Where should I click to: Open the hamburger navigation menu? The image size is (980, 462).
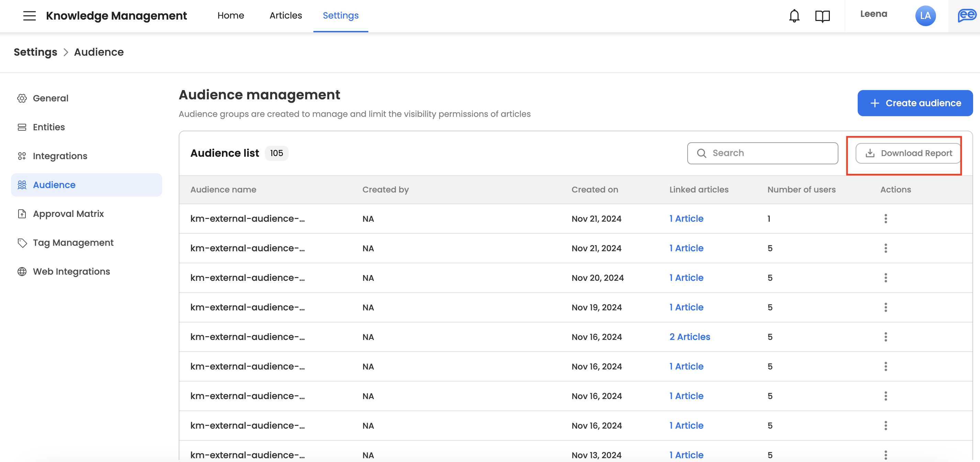click(x=29, y=15)
